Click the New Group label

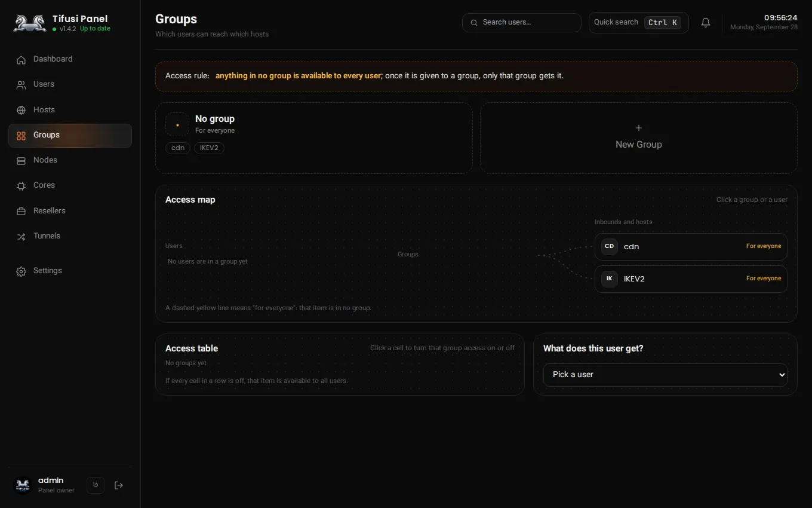(x=639, y=145)
